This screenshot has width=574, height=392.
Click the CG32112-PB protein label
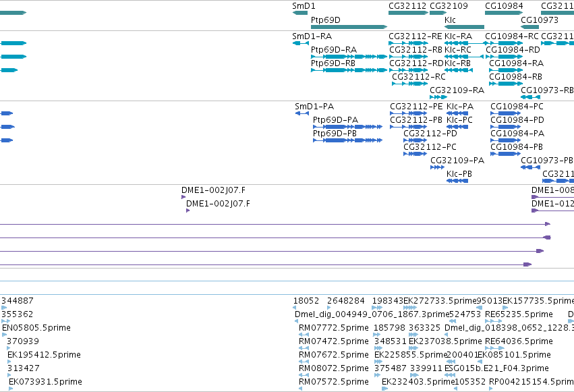point(416,120)
